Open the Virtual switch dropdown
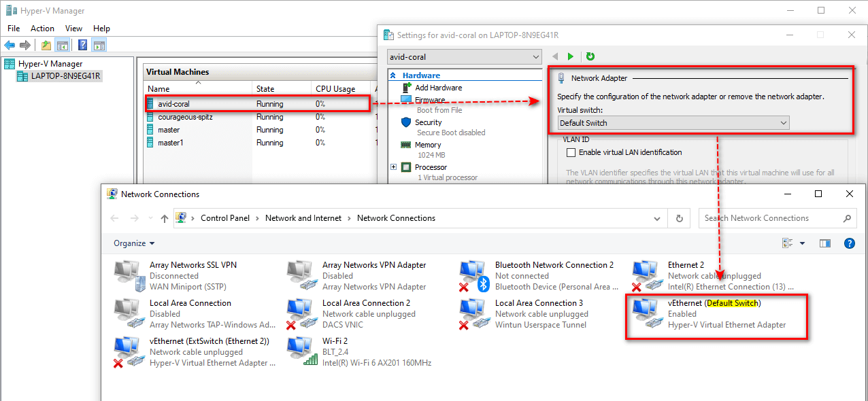Screen dimensions: 868x401 click(673, 123)
